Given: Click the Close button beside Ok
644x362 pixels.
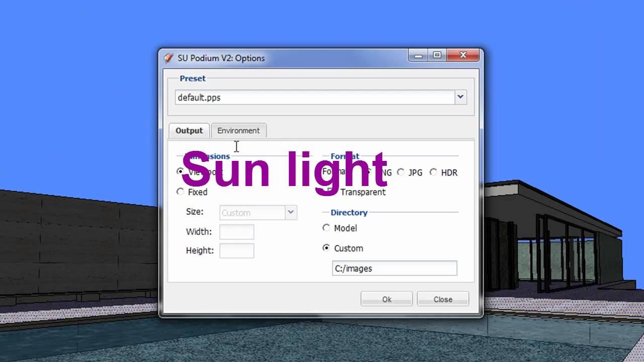Looking at the screenshot, I should point(443,299).
